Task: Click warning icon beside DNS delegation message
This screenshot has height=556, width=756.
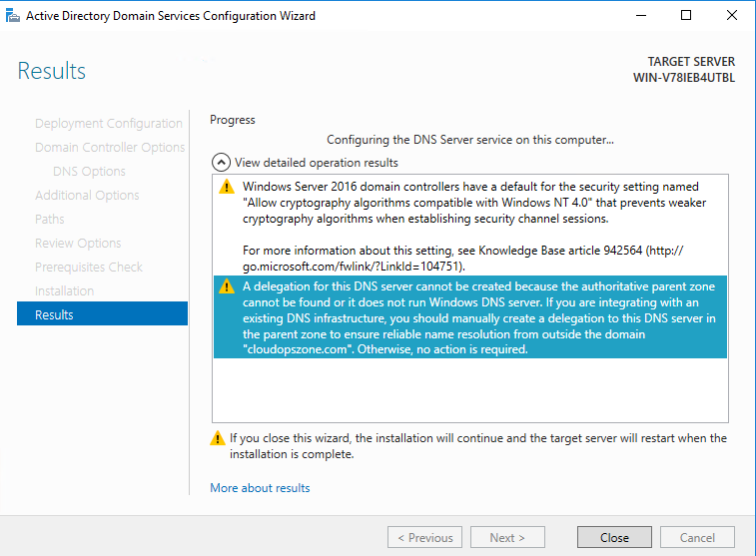Action: [x=226, y=286]
